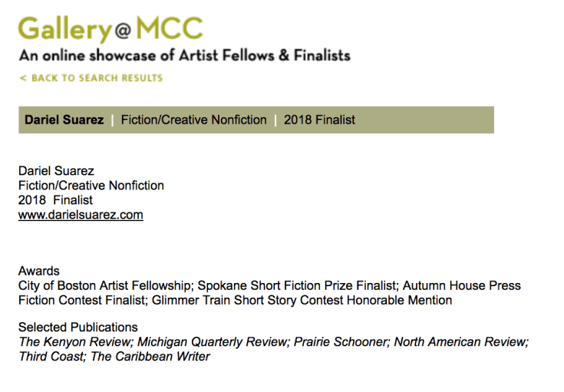
Task: Click City of Boston Artist Fellowship text
Action: pos(104,285)
